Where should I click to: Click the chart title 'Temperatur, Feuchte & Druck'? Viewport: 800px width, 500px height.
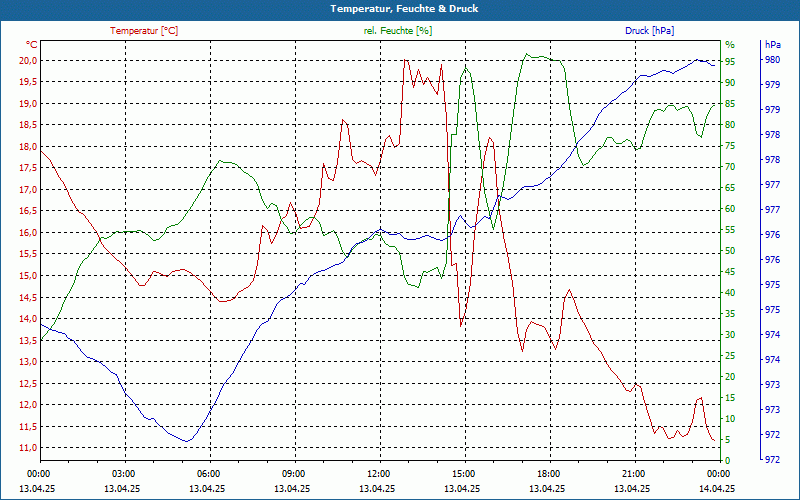pyautogui.click(x=404, y=9)
